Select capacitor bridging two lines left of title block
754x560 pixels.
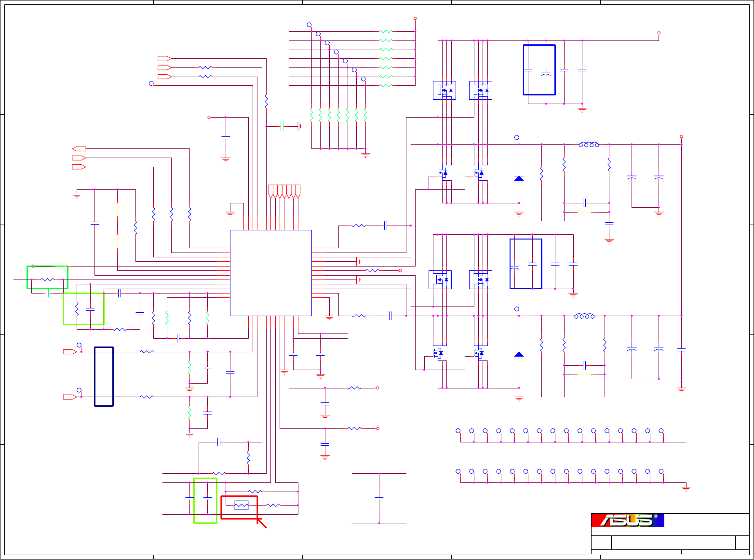(x=379, y=498)
